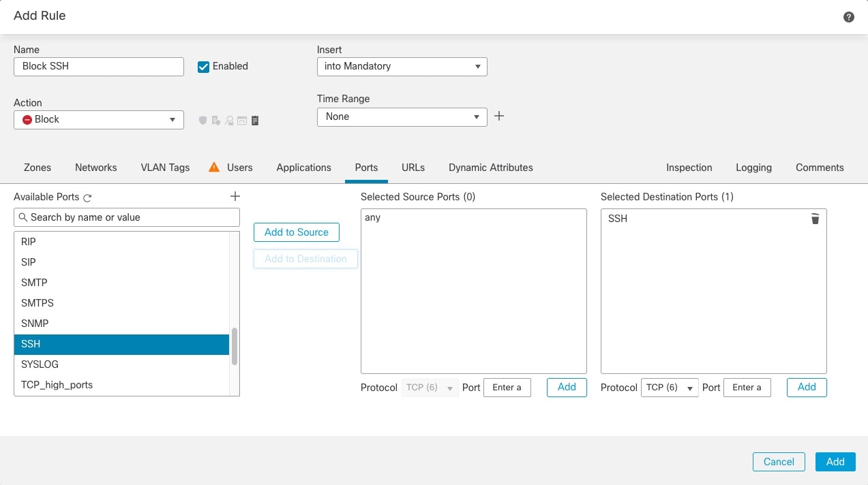Image resolution: width=868 pixels, height=485 pixels.
Task: Add a new port object with plus icon
Action: pyautogui.click(x=235, y=196)
